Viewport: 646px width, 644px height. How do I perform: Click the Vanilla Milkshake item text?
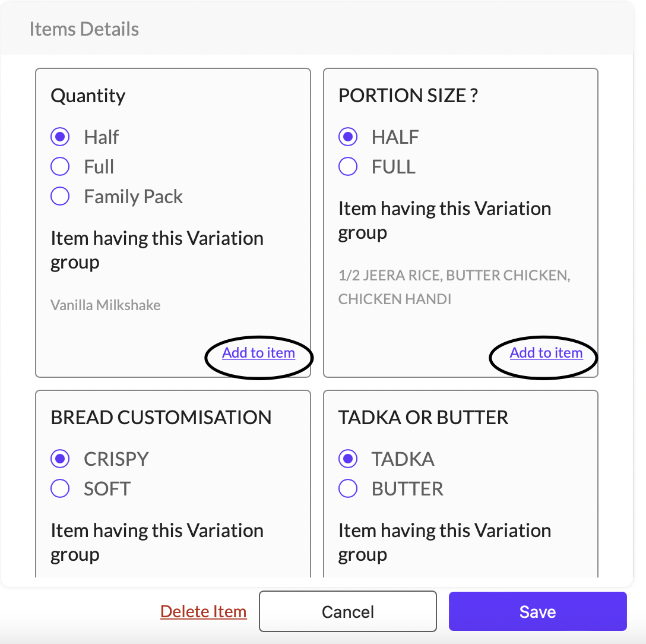106,305
